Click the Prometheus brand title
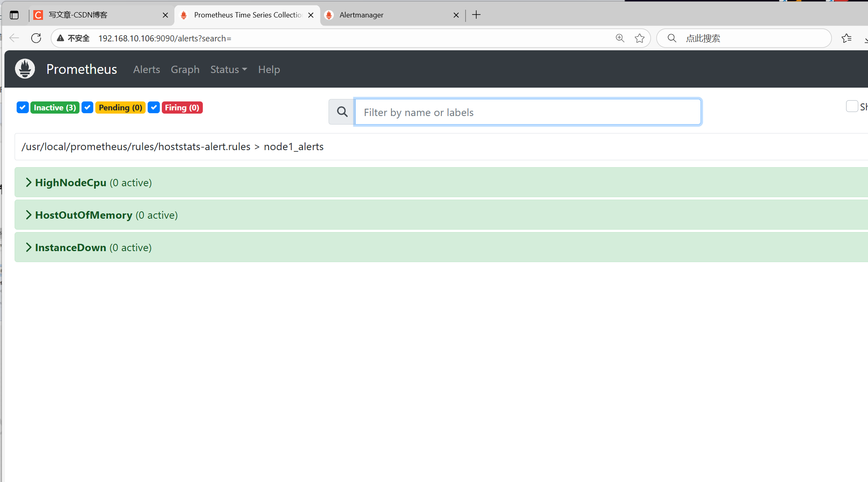The width and height of the screenshot is (868, 482). click(82, 69)
